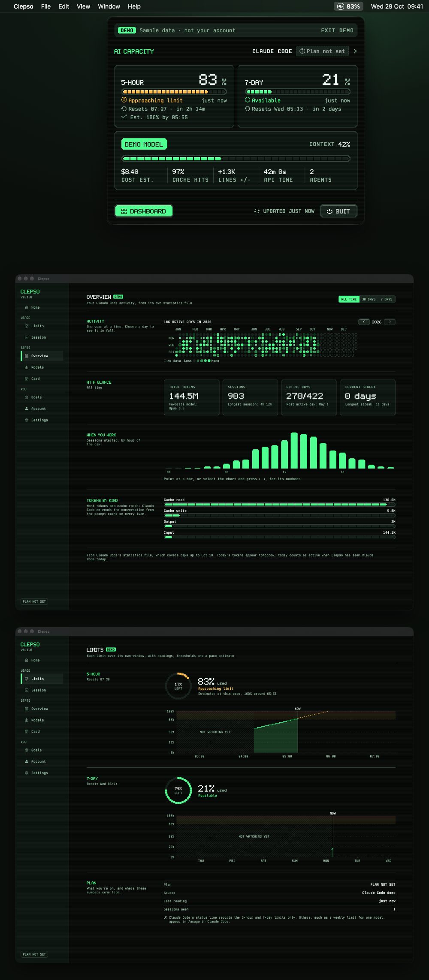This screenshot has height=980, width=429.
Task: Click the QUIT button in the popover
Action: (338, 211)
